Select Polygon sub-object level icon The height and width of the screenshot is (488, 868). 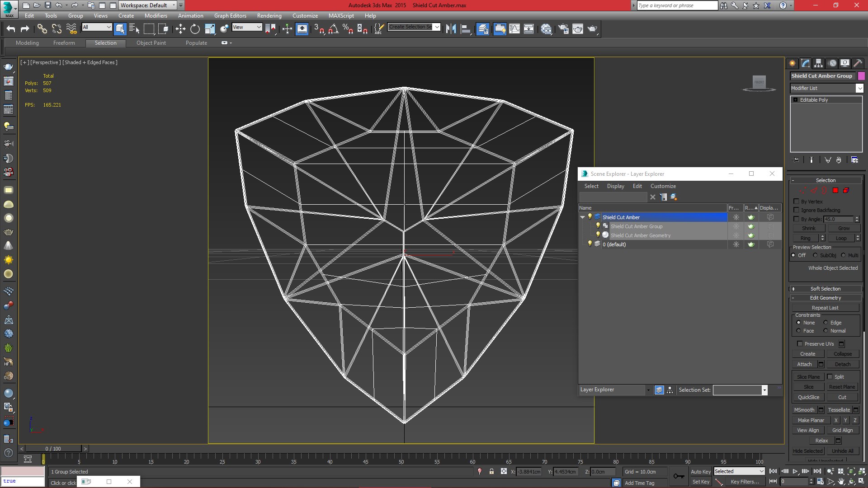[835, 191]
